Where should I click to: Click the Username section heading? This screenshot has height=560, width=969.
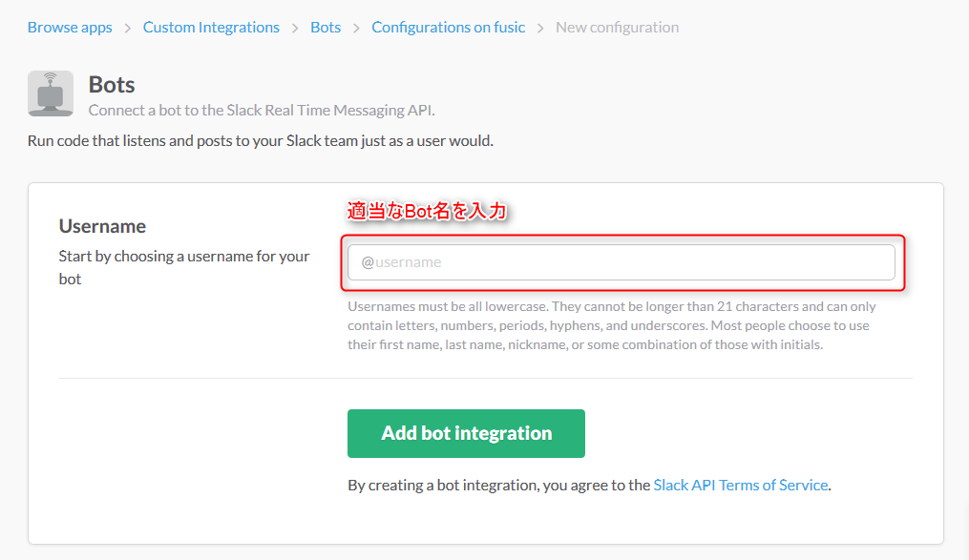pos(102,226)
